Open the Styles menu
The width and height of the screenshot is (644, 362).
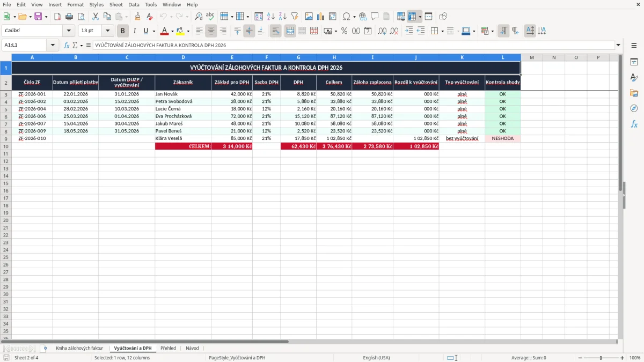pyautogui.click(x=97, y=4)
